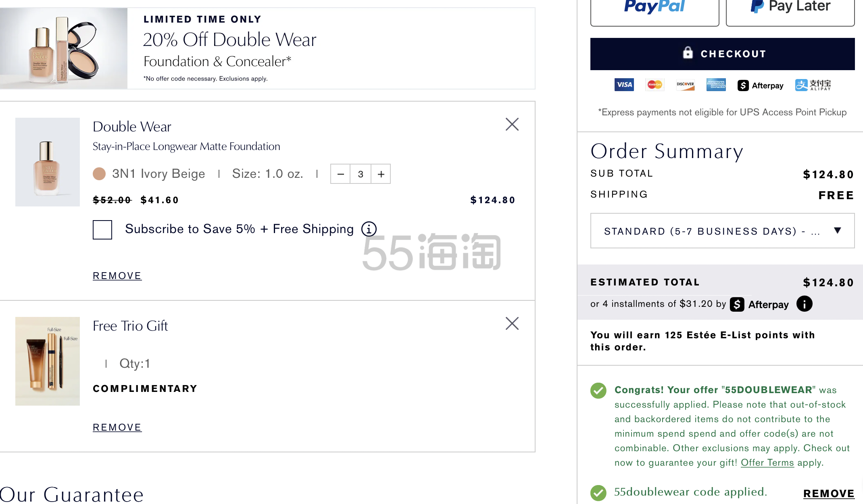Click the FREE shipping value

point(836,196)
